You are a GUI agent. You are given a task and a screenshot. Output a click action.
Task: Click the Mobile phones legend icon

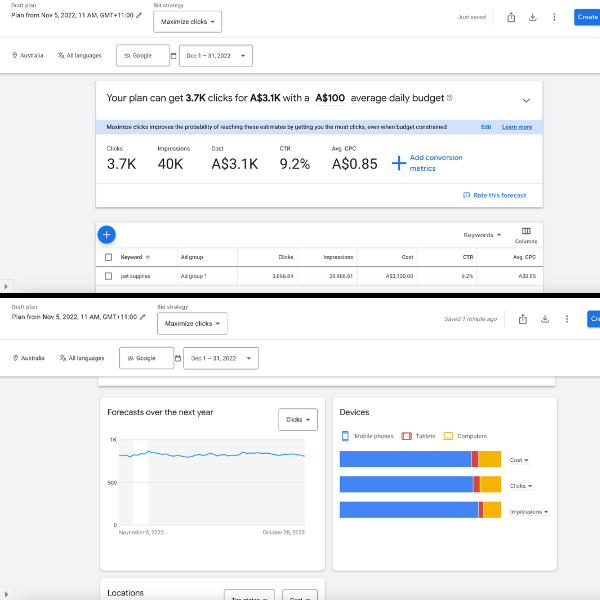point(345,436)
